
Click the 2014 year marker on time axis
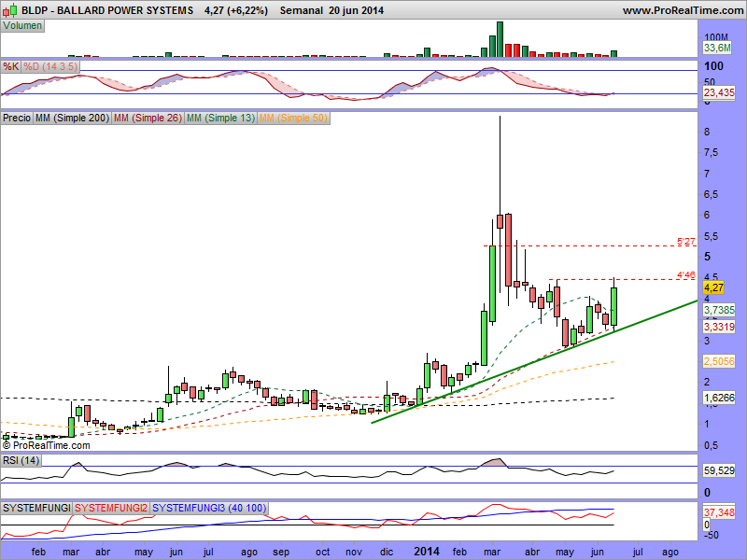click(427, 552)
